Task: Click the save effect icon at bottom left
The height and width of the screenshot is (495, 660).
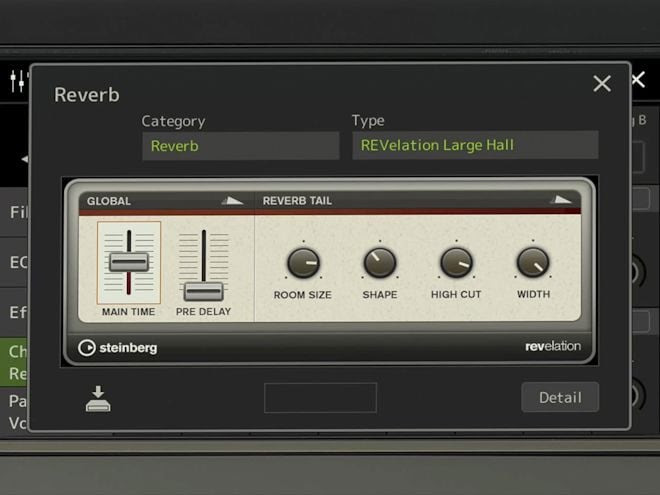Action: (99, 399)
